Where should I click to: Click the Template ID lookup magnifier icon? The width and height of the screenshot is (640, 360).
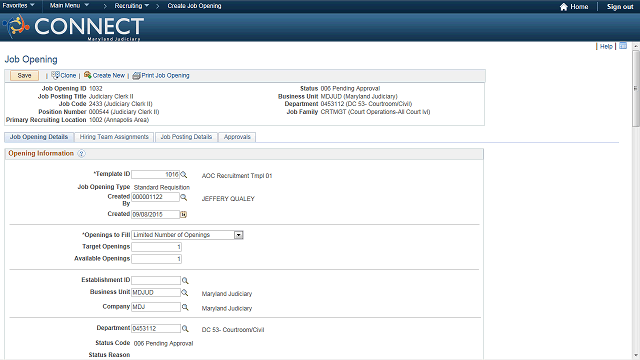184,175
